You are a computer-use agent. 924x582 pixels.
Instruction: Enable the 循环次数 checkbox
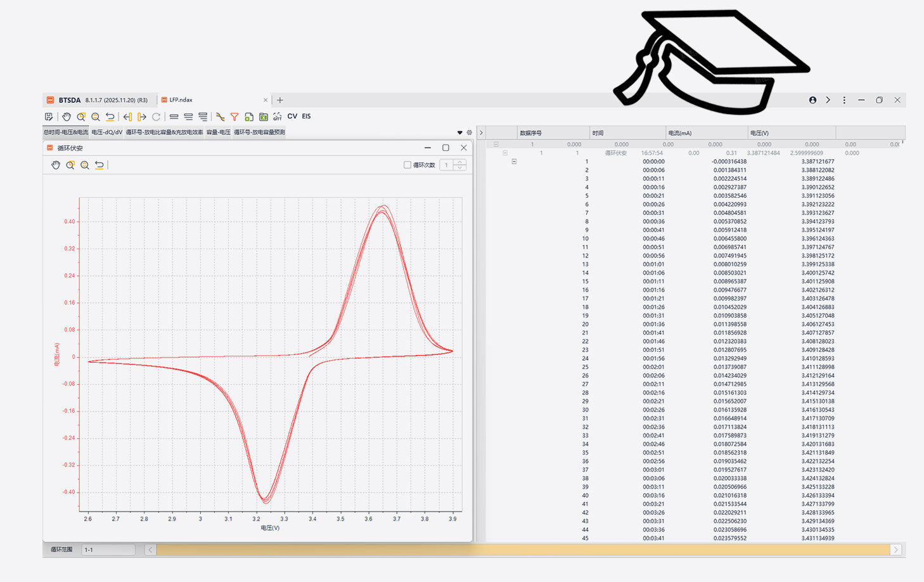[407, 165]
